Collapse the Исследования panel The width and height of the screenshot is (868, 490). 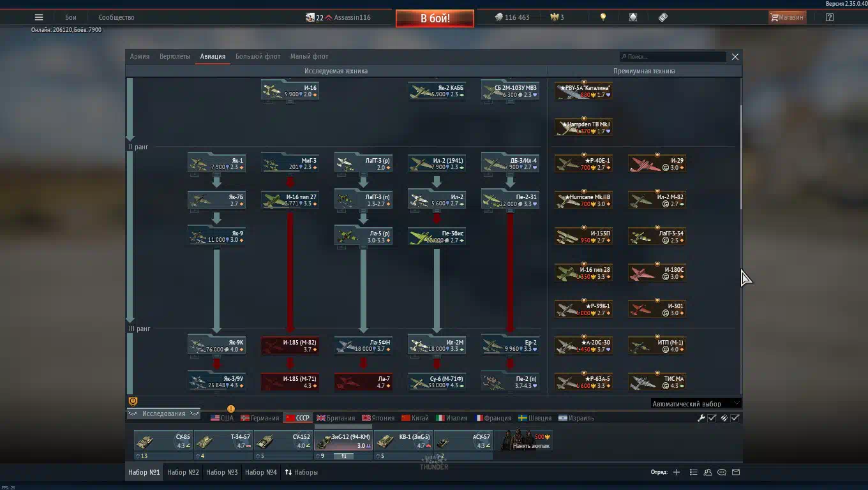click(x=163, y=413)
